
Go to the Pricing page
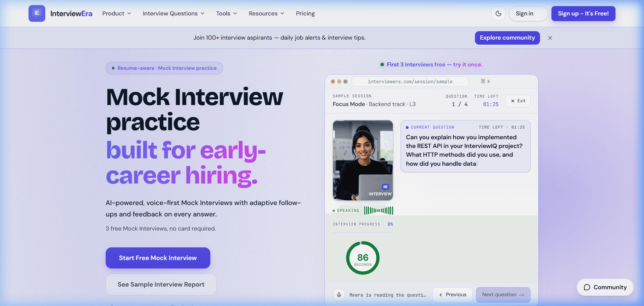tap(305, 13)
